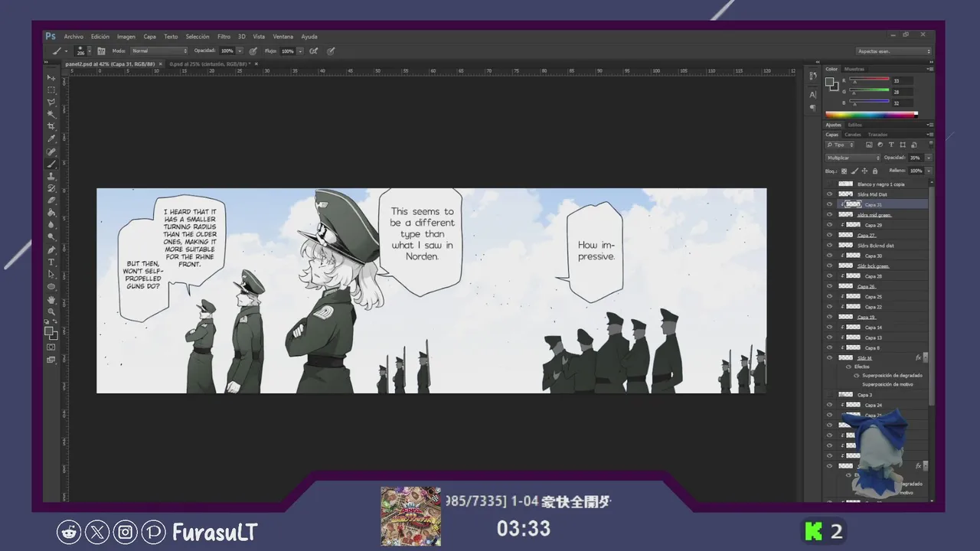980x551 pixels.
Task: Select the Clone Stamp tool
Action: [51, 176]
